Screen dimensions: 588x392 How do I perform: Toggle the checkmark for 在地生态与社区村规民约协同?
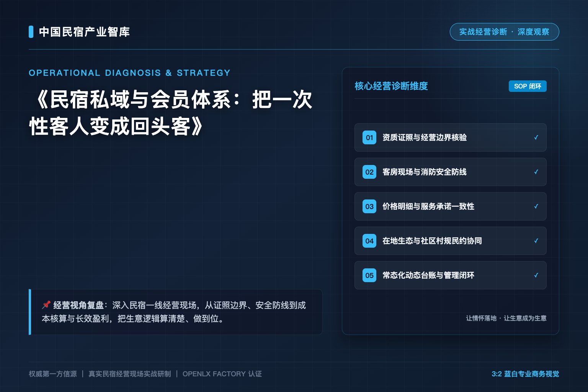point(536,241)
